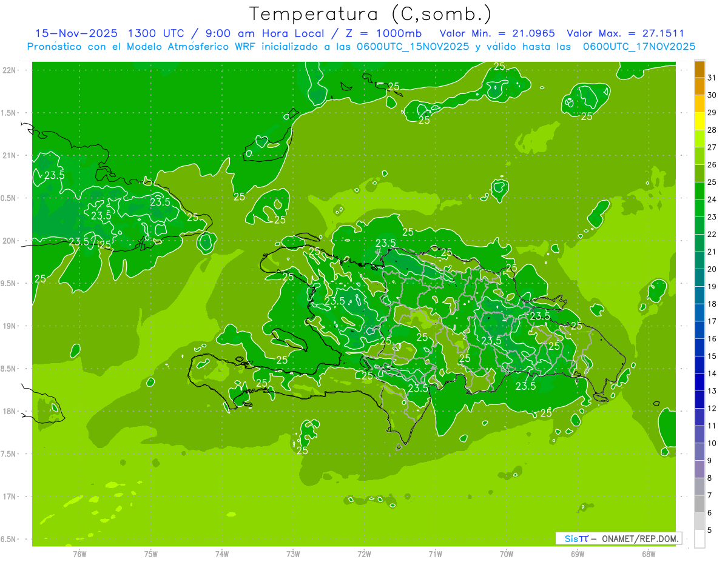The height and width of the screenshot is (562, 728).
Task: Click the '31' value on the color legend
Action: point(712,78)
